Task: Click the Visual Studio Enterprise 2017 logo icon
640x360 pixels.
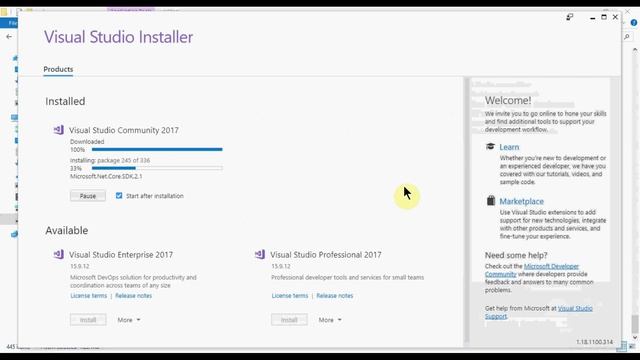Action: coord(59,254)
